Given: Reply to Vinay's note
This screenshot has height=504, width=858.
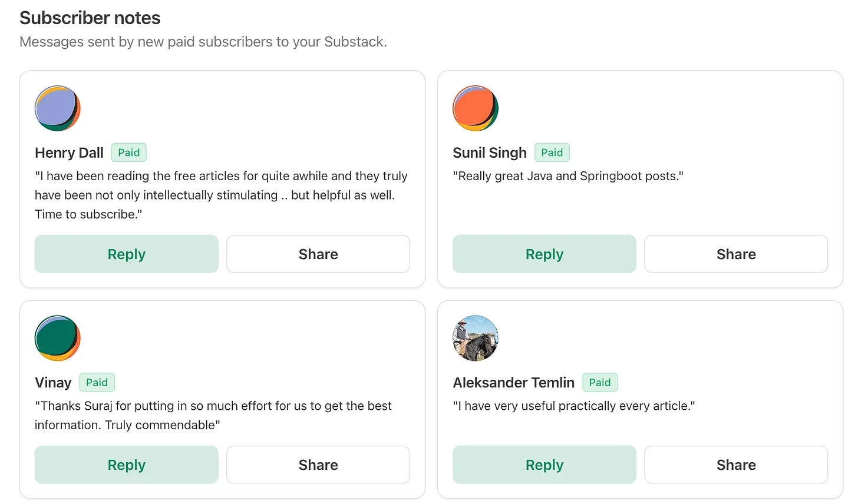Looking at the screenshot, I should (x=127, y=465).
